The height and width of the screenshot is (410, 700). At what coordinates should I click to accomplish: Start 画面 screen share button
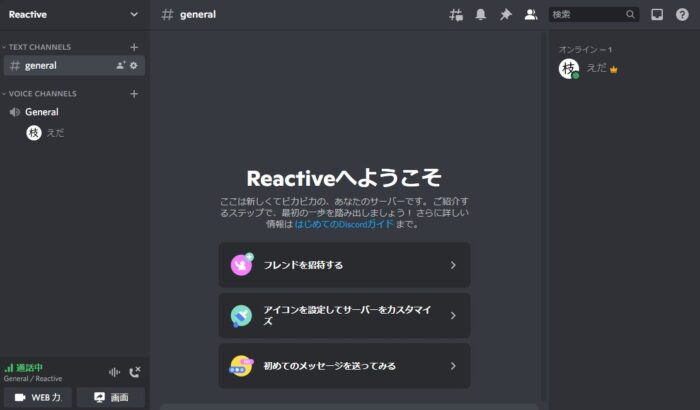(111, 397)
